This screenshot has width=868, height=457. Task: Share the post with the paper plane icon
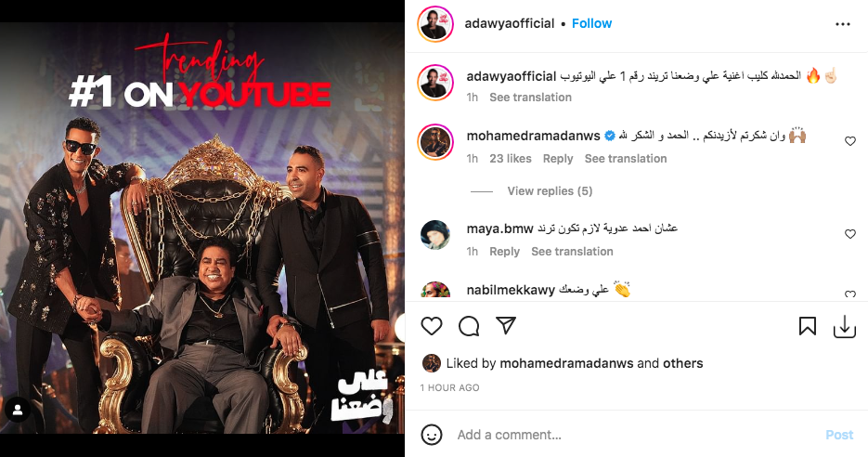[506, 326]
